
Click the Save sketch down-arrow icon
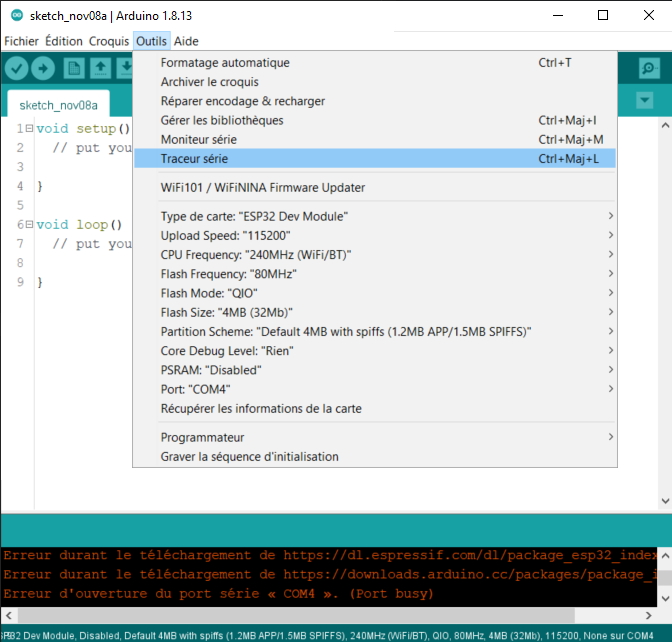point(126,68)
